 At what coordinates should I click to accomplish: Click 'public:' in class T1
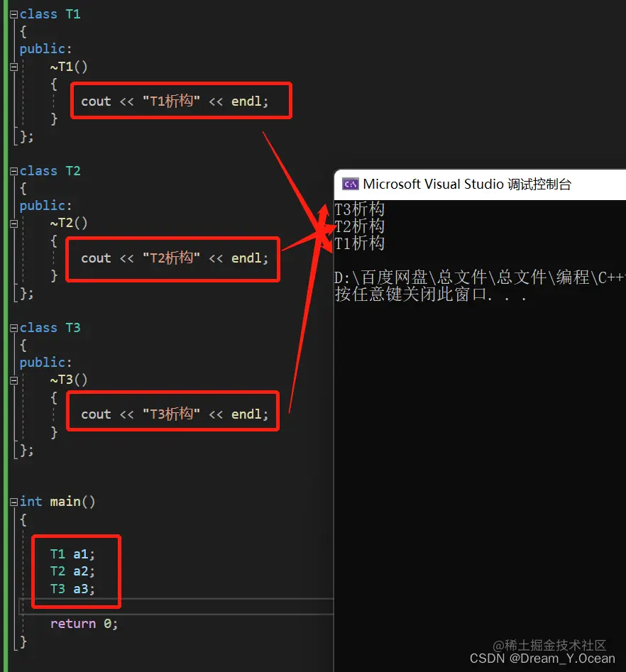[45, 49]
